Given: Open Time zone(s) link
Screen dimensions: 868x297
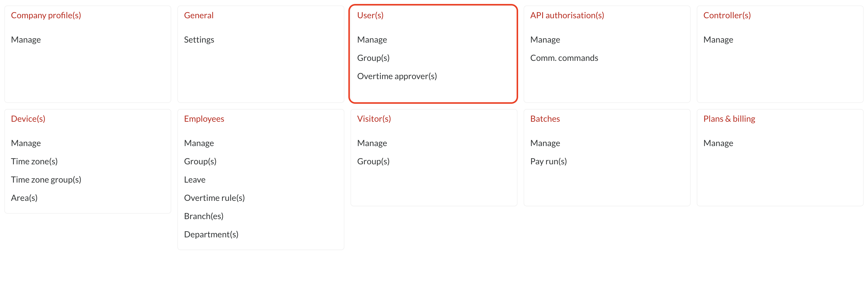Looking at the screenshot, I should [x=34, y=161].
